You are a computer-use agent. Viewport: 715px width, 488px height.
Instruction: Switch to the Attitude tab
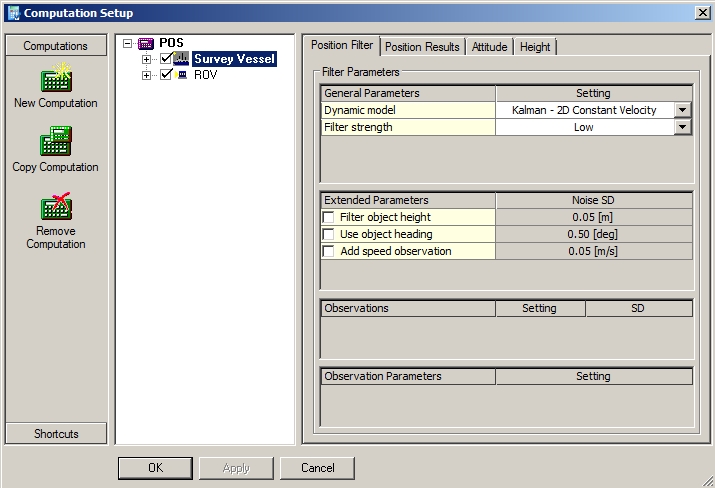coord(489,47)
